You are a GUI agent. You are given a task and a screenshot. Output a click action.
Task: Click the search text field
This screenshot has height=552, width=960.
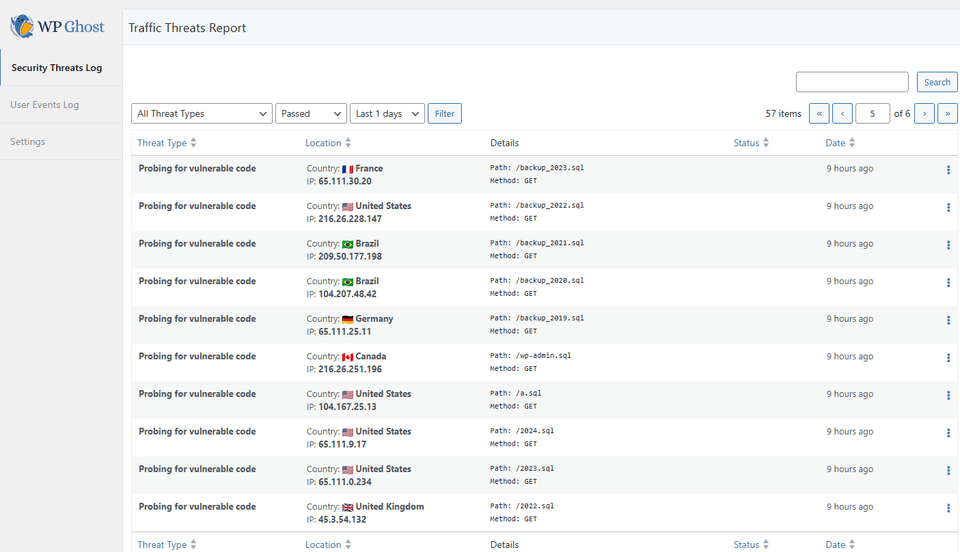tap(852, 82)
